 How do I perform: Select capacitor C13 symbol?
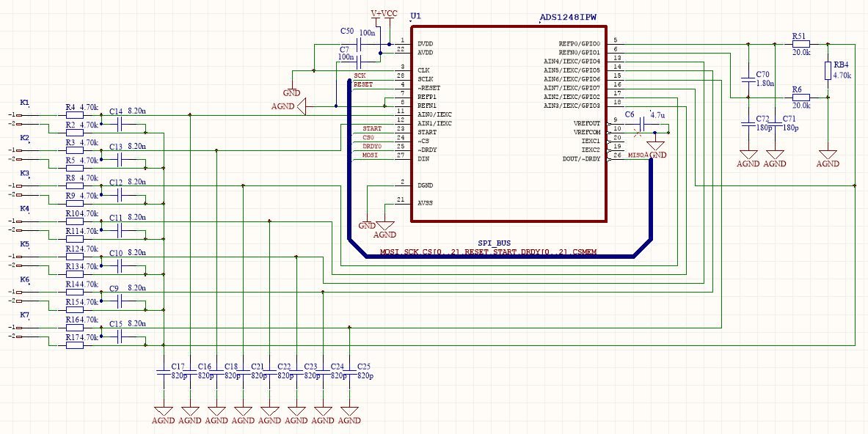coord(119,159)
